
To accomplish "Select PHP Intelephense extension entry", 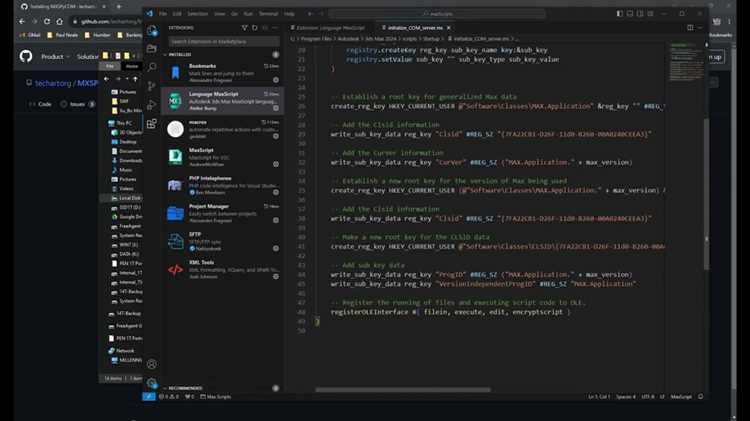I will [x=222, y=185].
